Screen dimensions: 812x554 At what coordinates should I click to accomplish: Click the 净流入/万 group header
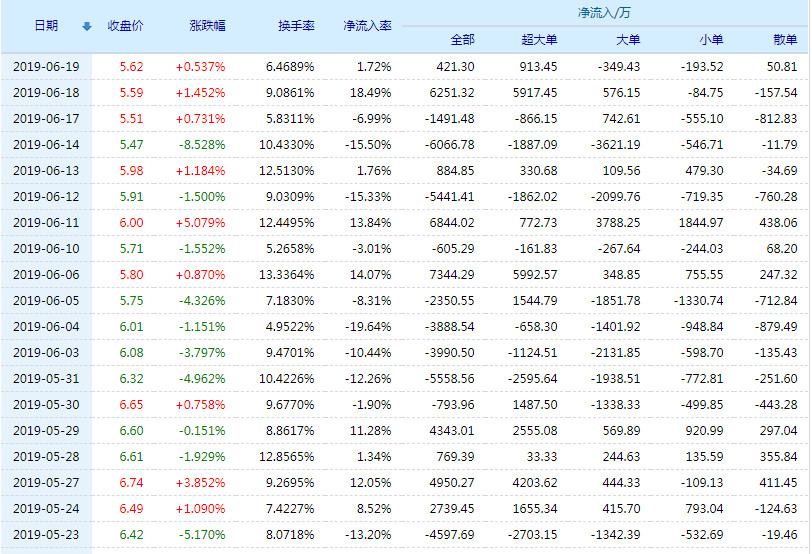[x=604, y=12]
